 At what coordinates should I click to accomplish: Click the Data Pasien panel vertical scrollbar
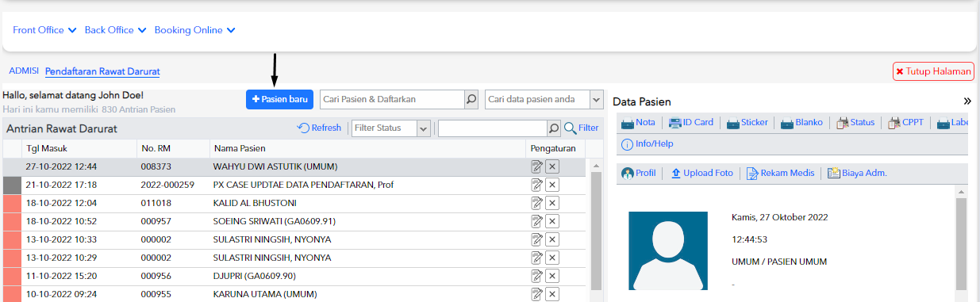coord(961,244)
